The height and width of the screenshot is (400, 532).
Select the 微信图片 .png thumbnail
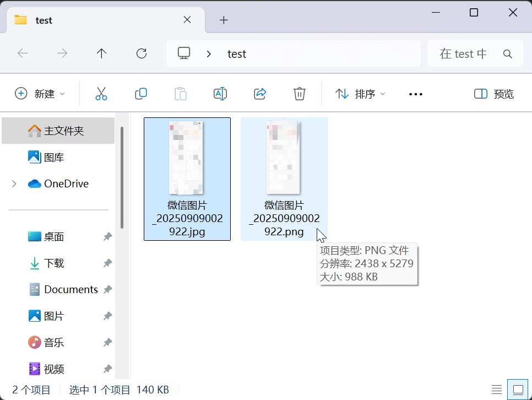283,158
